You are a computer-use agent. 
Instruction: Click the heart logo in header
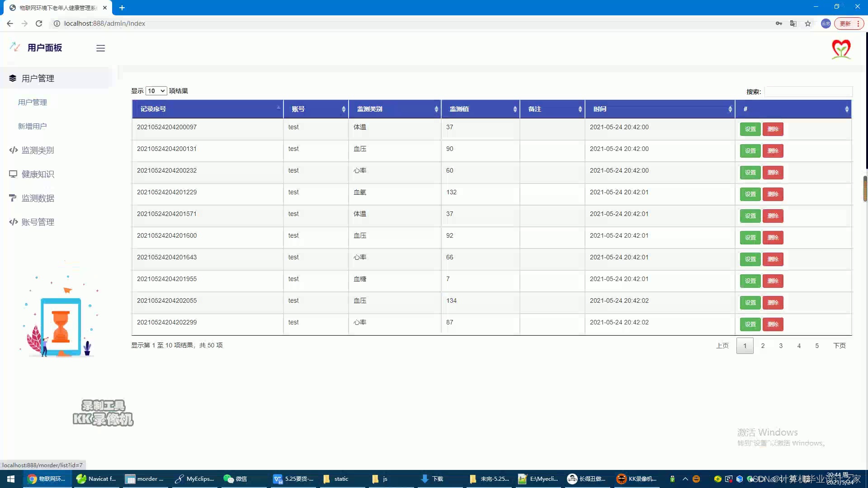(841, 49)
